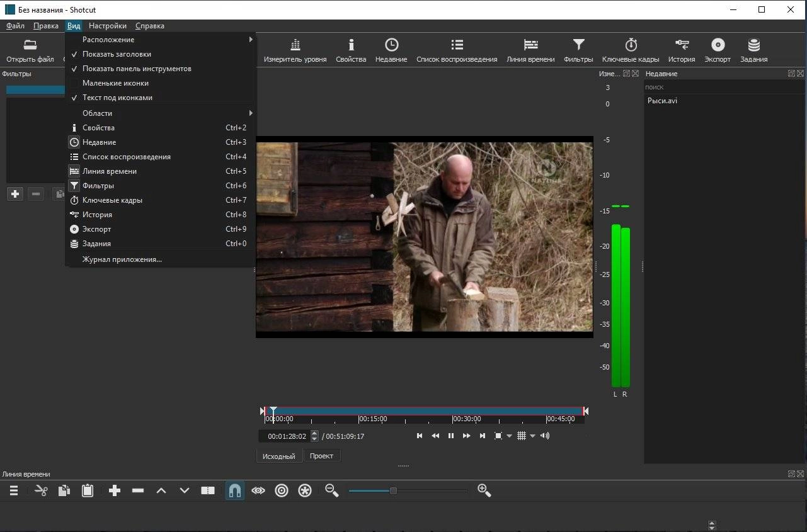Add a filter with the plus button
807x532 pixels.
(x=15, y=194)
